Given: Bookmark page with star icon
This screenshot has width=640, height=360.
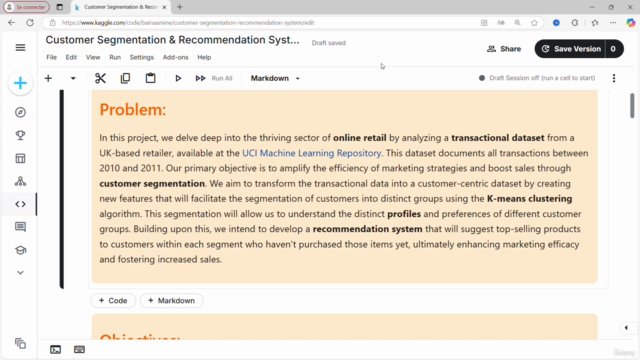Looking at the screenshot, I should click(534, 23).
